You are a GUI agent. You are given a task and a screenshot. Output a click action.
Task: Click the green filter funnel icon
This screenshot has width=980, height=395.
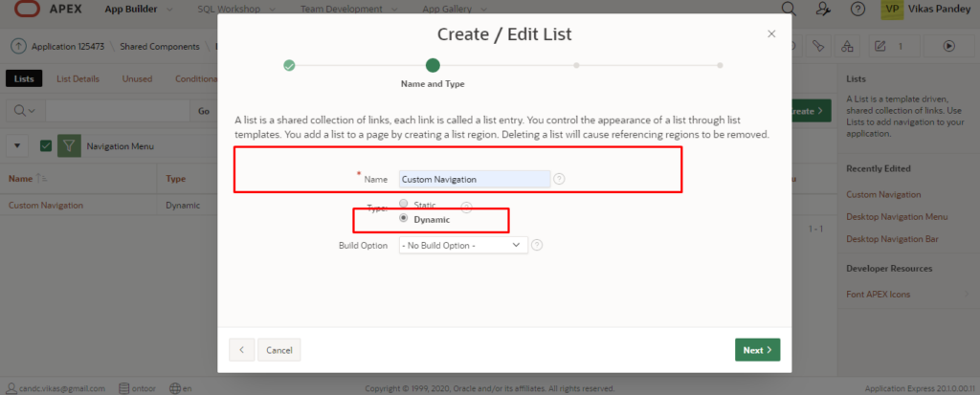(69, 145)
